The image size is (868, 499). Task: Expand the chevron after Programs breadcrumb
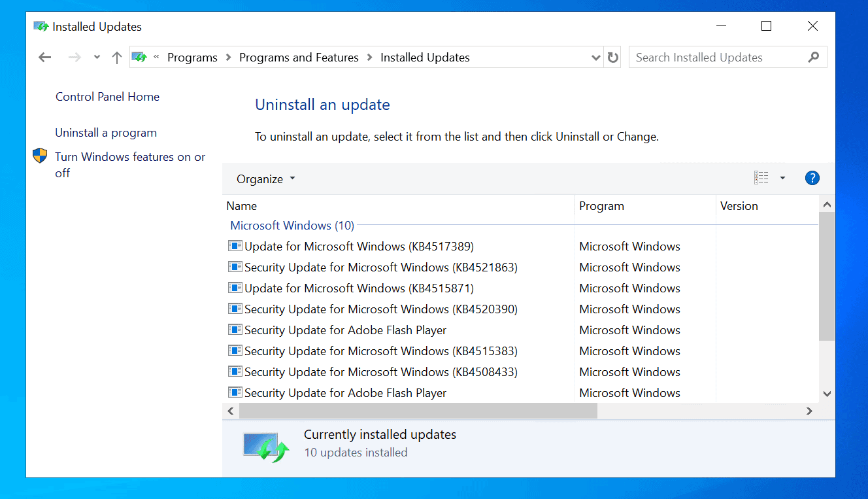pyautogui.click(x=229, y=58)
